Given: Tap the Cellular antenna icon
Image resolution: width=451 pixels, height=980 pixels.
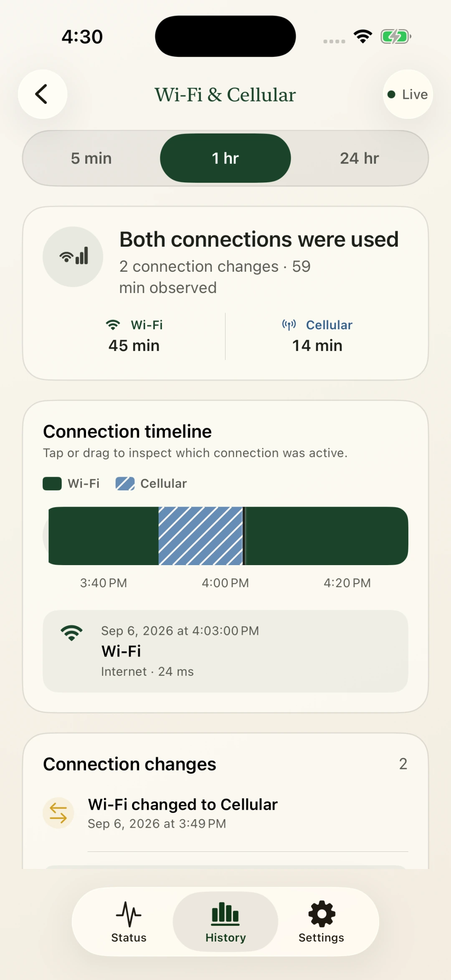Looking at the screenshot, I should point(289,325).
